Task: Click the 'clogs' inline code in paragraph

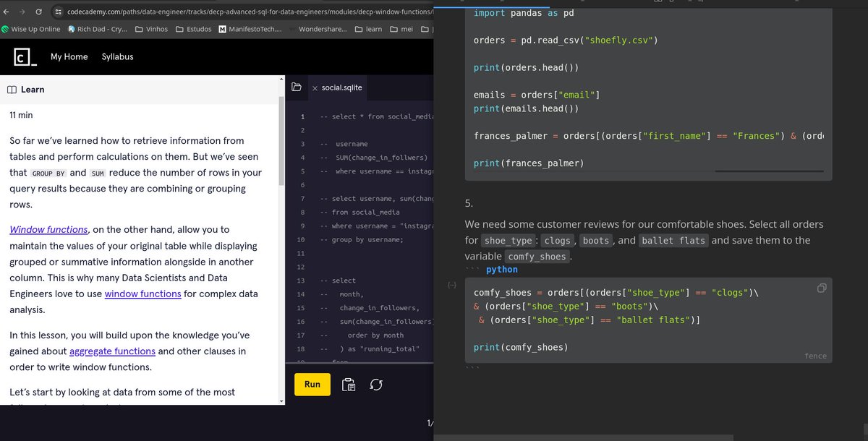Action: click(x=558, y=241)
